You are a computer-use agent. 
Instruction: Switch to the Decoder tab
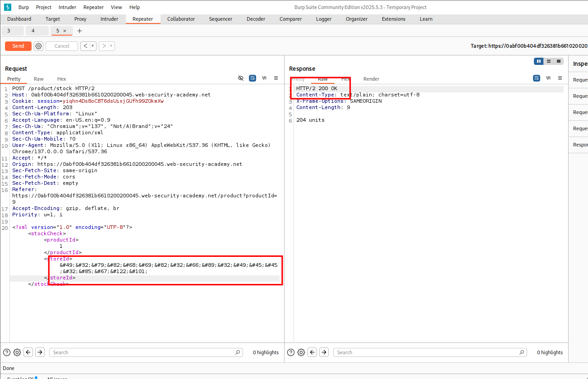point(256,19)
